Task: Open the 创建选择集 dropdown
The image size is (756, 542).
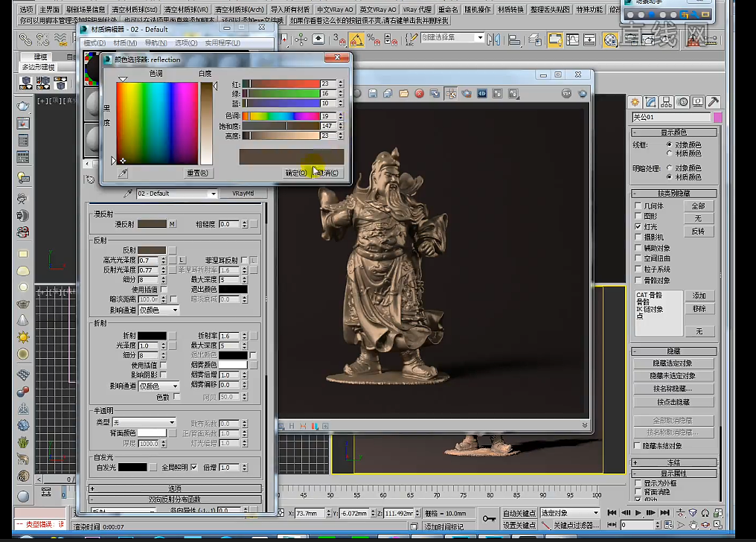Action: (480, 38)
